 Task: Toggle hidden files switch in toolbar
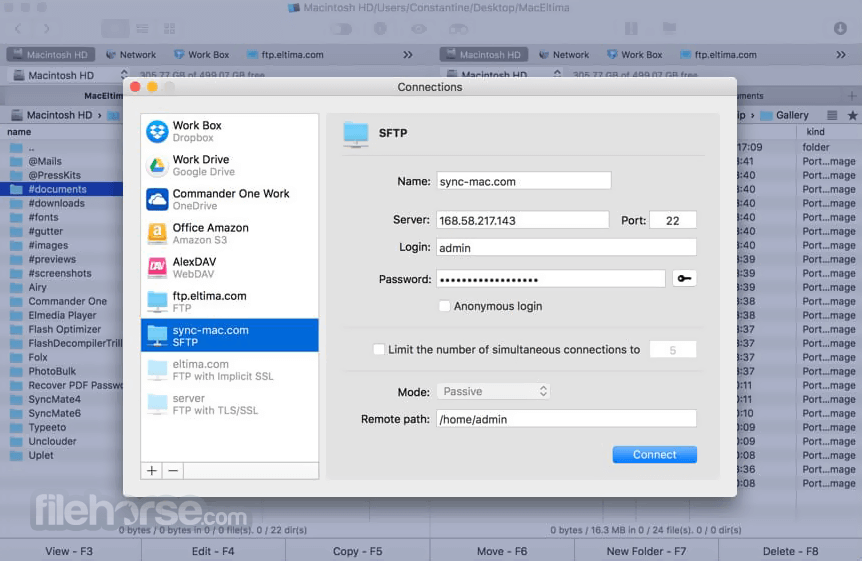pos(341,29)
